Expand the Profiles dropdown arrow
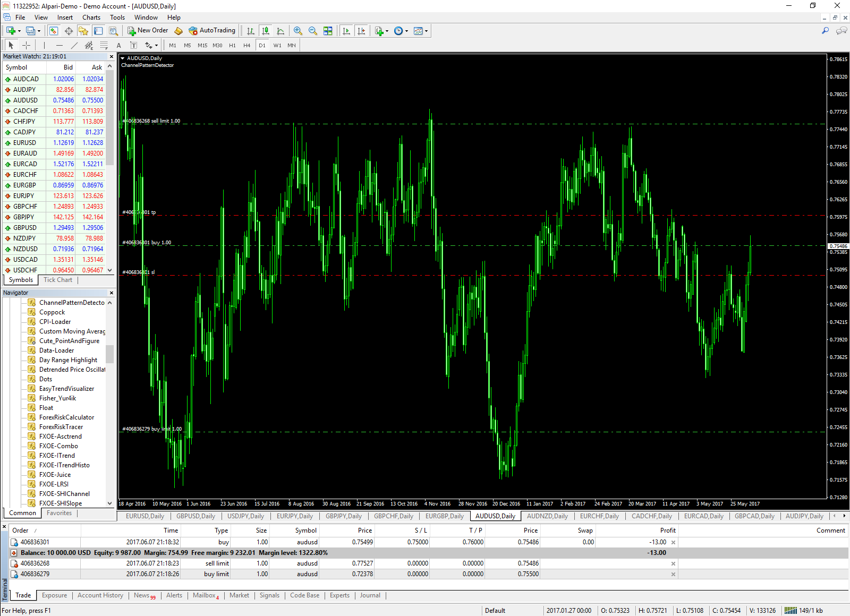The image size is (850, 616). click(x=39, y=31)
